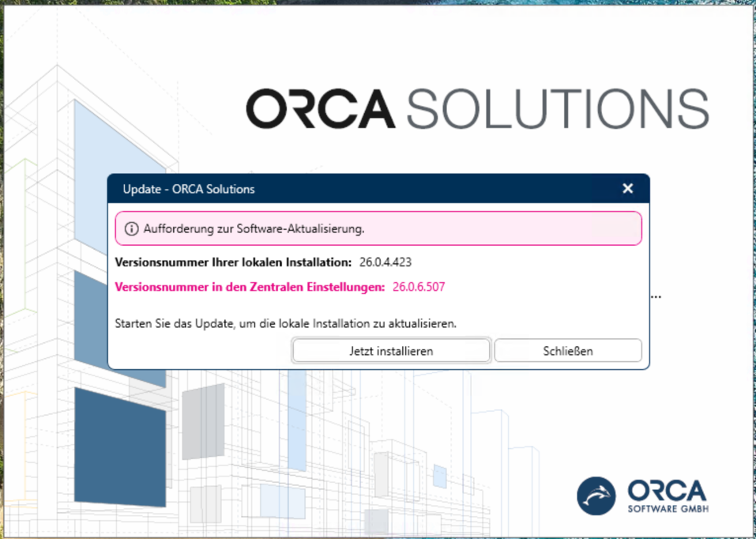
Task: Click the Jetzt installieren button
Action: 391,351
